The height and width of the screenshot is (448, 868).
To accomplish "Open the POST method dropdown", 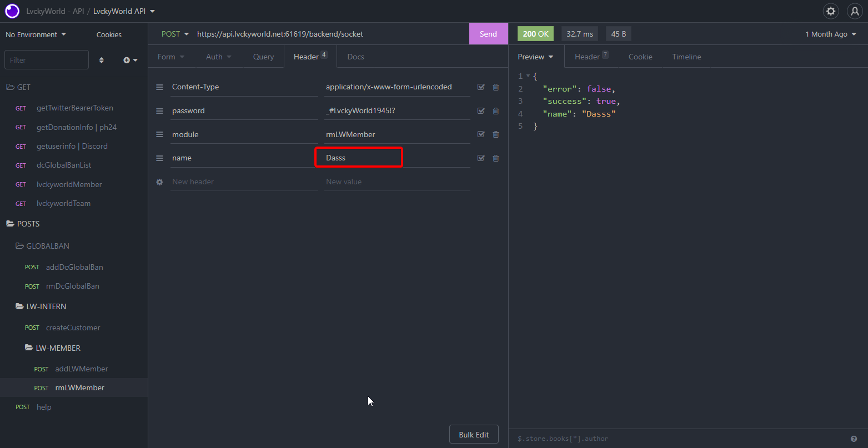I will (175, 34).
